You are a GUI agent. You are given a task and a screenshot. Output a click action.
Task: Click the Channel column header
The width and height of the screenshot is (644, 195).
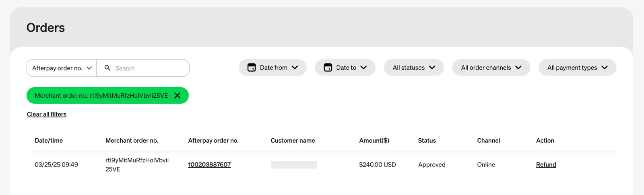pos(488,140)
